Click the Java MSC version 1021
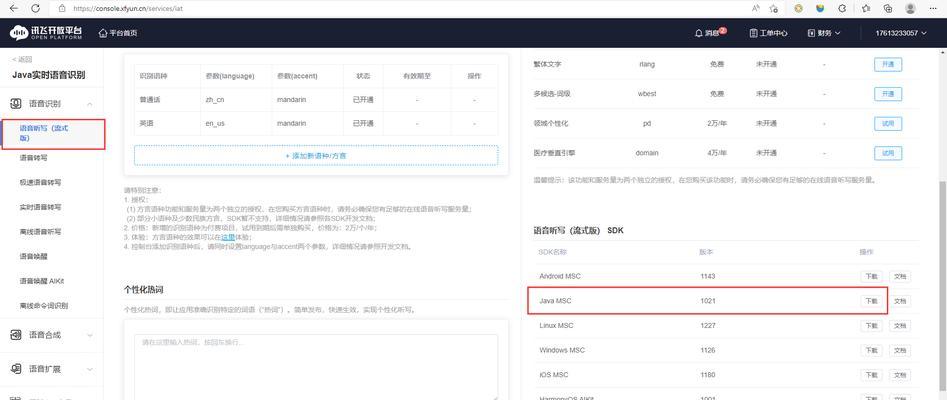 708,301
